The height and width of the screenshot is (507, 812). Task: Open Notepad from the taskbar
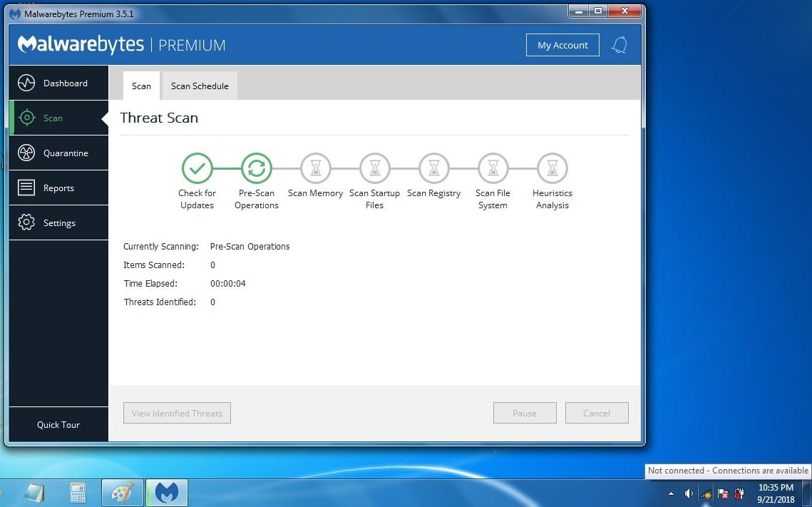[x=35, y=493]
